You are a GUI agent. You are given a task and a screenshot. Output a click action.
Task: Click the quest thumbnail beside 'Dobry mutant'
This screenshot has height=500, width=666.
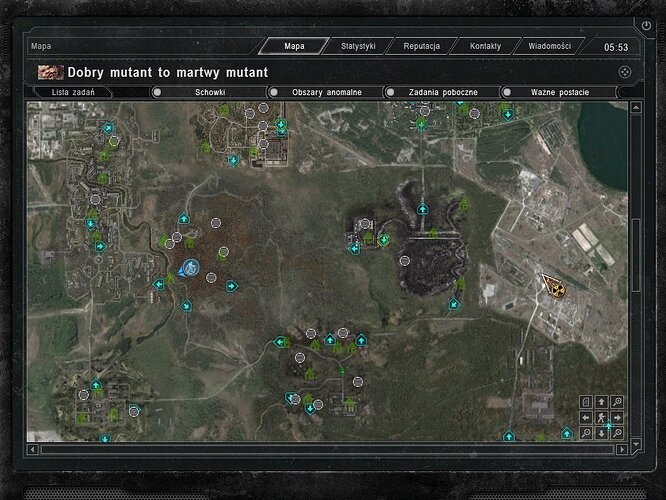[51, 72]
